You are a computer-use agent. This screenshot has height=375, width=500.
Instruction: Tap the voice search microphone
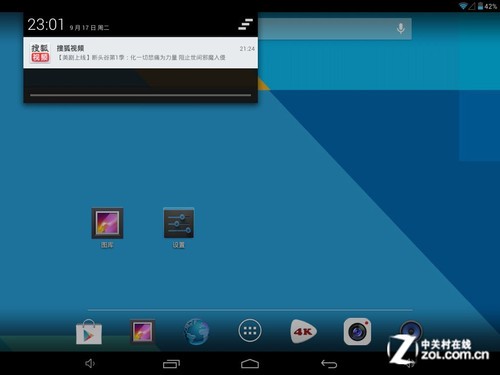[401, 29]
